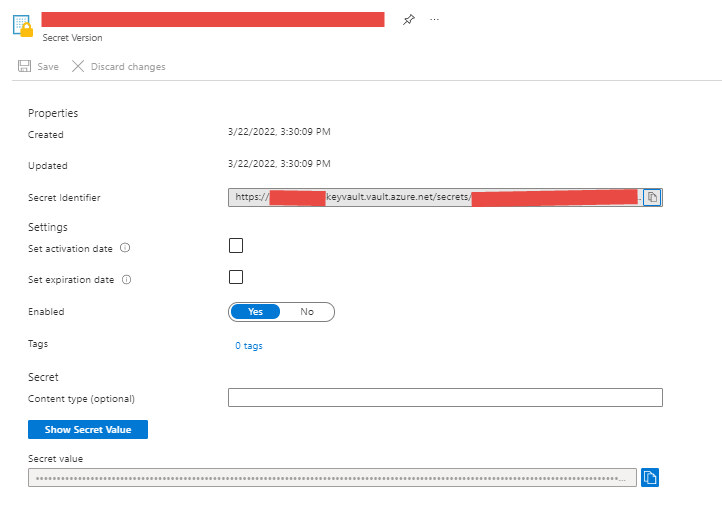Open the more options ellipsis menu
Screen dimensions: 722x515
[434, 20]
